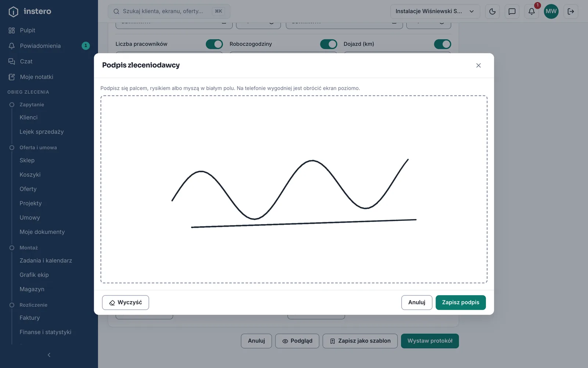
Task: Click the MW user avatar
Action: 551,11
